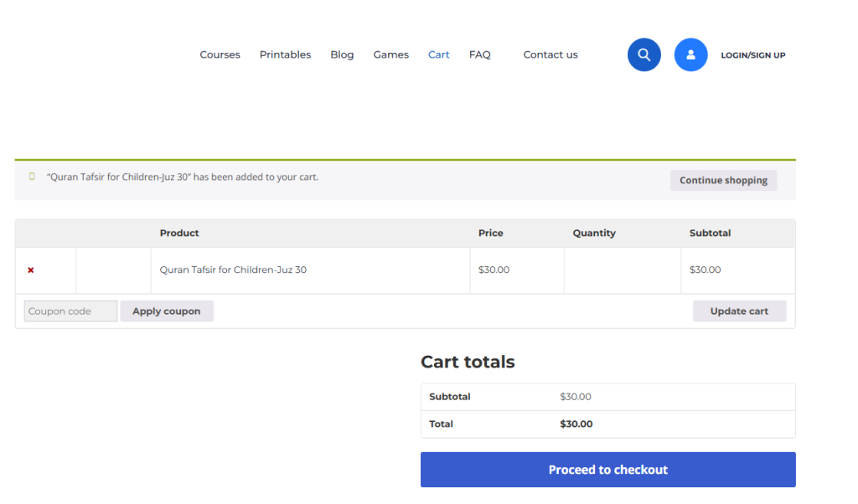The image size is (858, 504).
Task: Click the bold Total amount in Cart totals
Action: (576, 424)
